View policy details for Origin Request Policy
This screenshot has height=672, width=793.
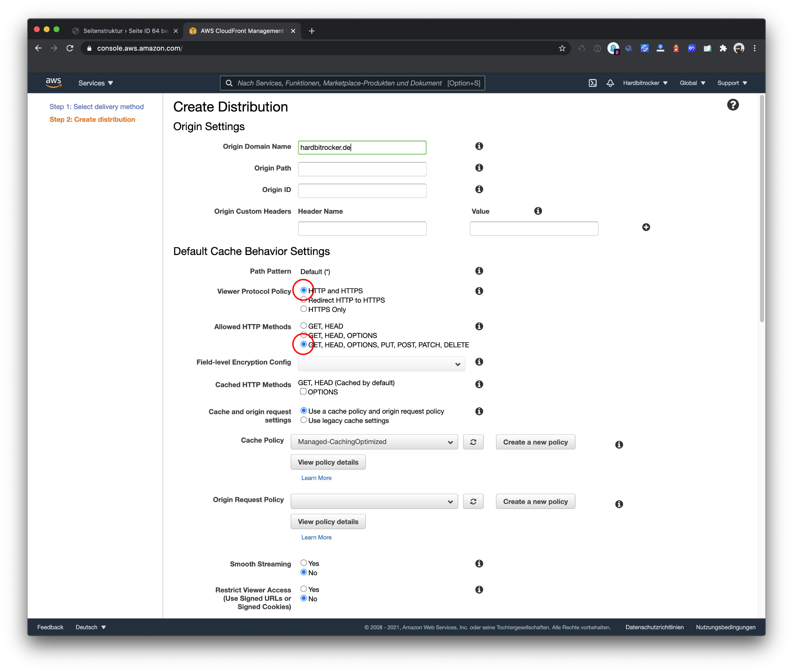click(328, 522)
